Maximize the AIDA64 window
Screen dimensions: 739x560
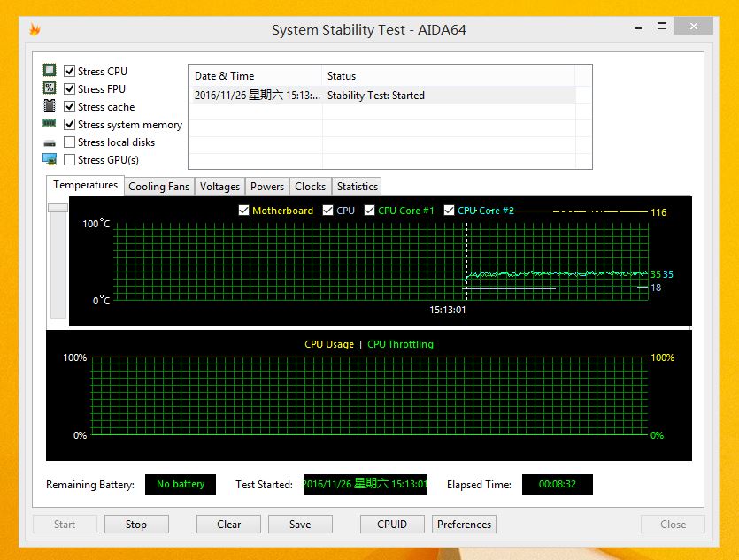point(662,26)
